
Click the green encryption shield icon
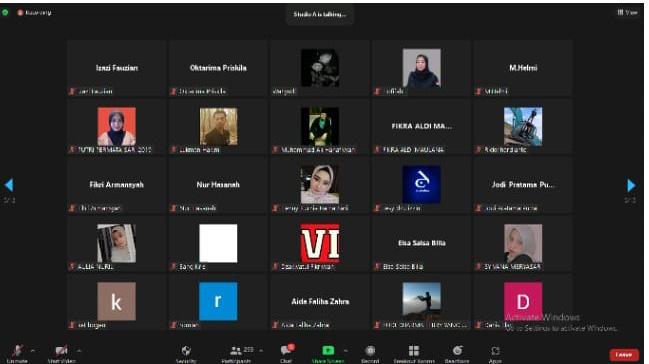point(5,12)
